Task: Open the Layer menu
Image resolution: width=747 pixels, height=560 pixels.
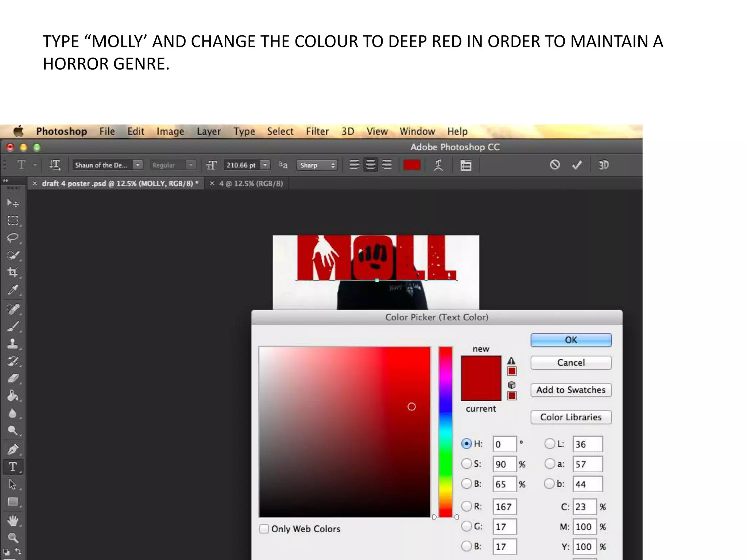Action: [209, 131]
